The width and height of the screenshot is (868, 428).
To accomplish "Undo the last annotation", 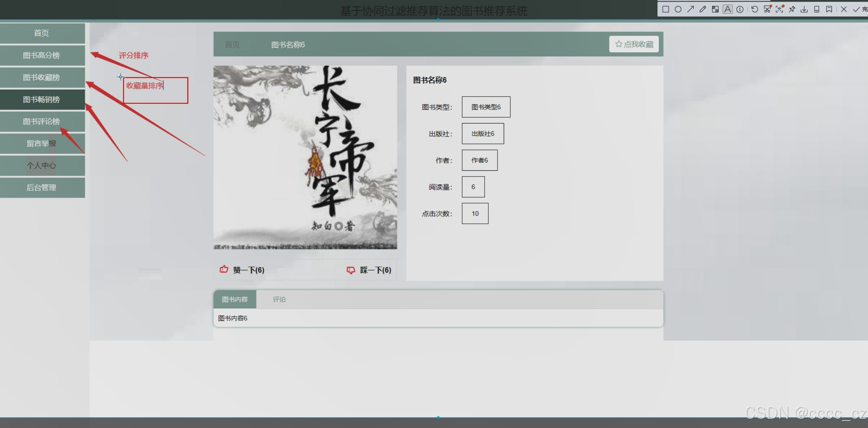I will coord(755,9).
